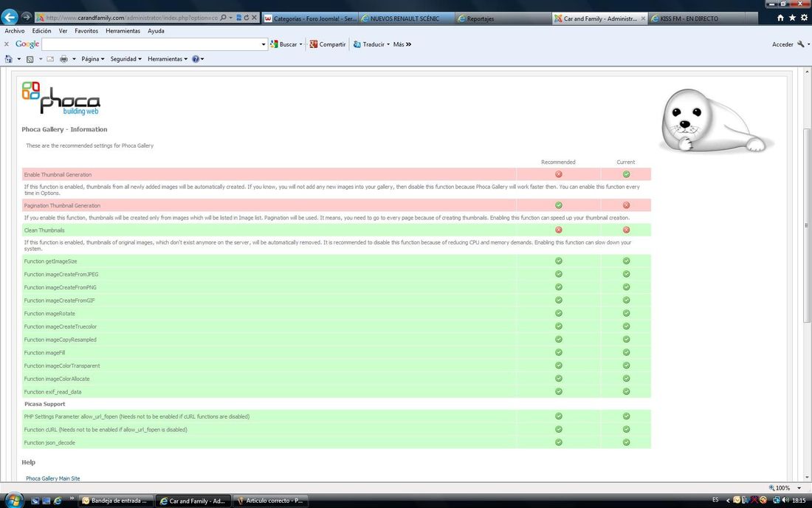
Task: Click the blue help question mark icon
Action: click(x=195, y=59)
